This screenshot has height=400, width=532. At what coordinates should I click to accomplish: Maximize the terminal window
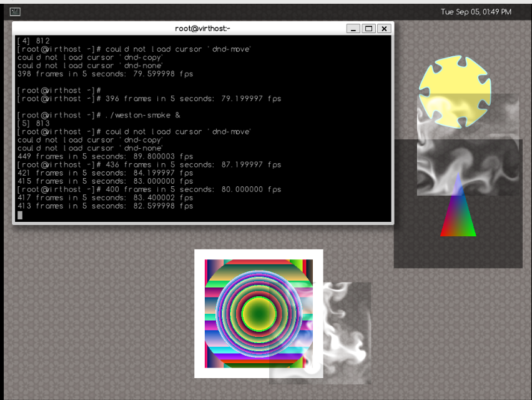pyautogui.click(x=368, y=28)
